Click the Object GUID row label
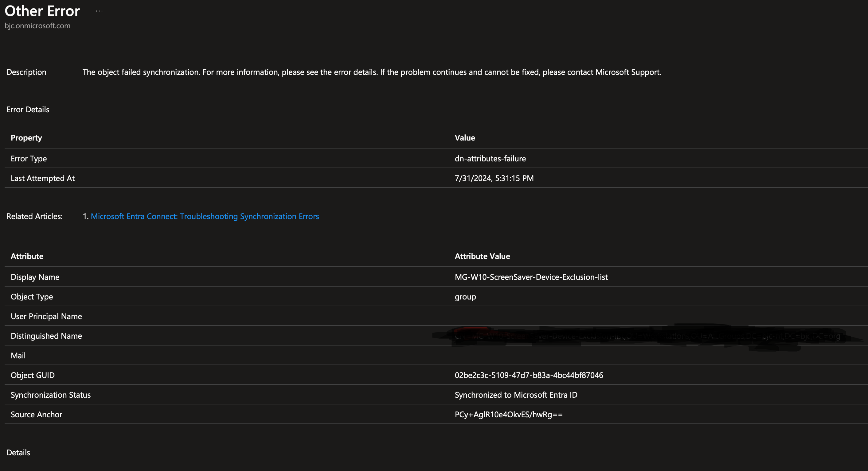Screen dimensions: 868x471 (x=33, y=375)
